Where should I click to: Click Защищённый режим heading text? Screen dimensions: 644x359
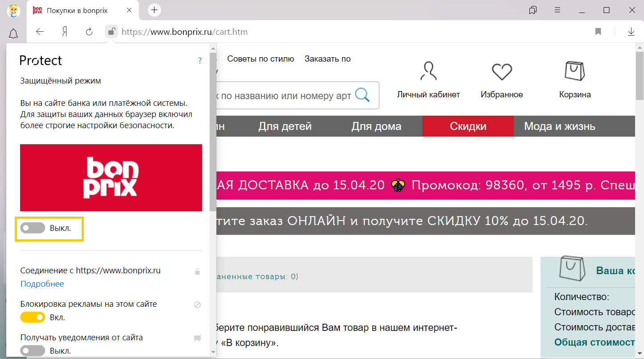(61, 81)
